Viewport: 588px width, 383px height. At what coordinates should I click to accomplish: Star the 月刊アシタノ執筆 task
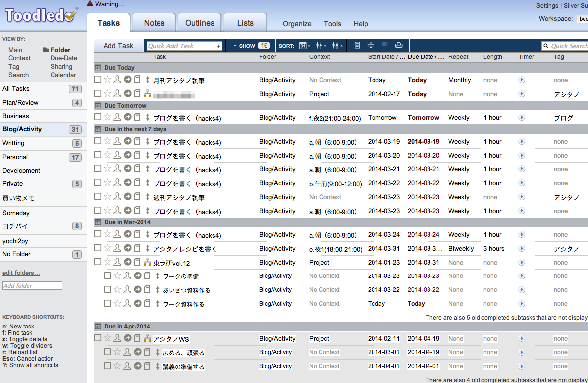click(x=107, y=80)
